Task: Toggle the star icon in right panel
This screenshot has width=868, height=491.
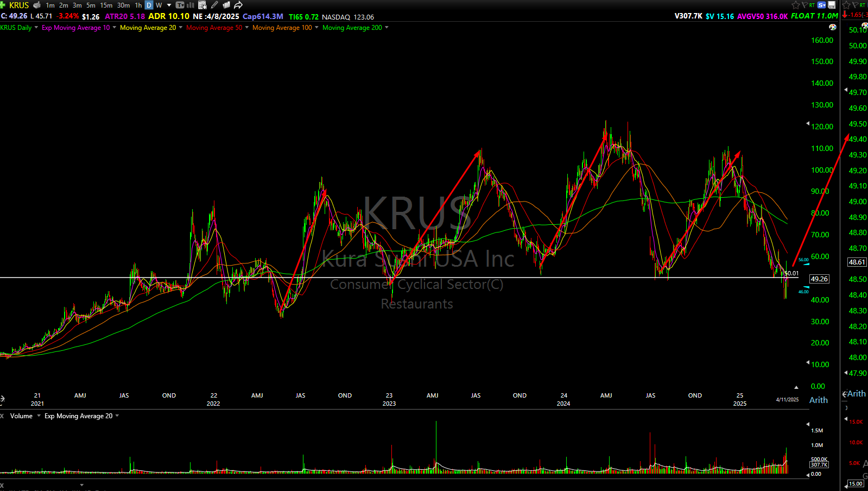Action: [846, 5]
